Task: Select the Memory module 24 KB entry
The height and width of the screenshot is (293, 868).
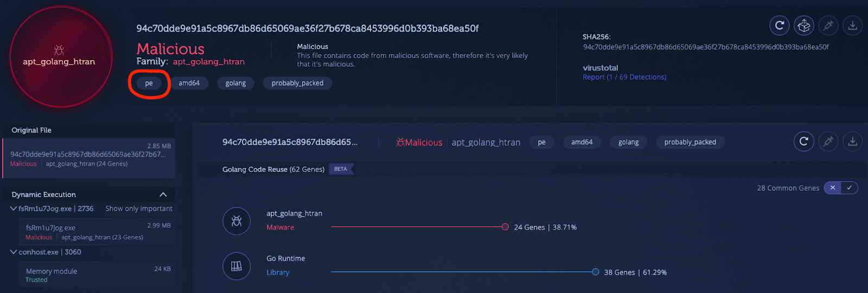Action: tap(97, 275)
